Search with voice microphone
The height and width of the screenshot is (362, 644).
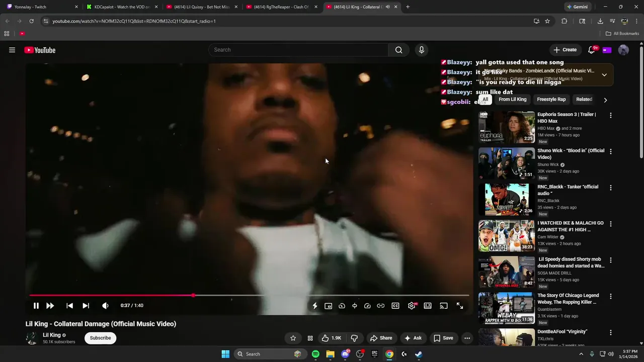(422, 50)
